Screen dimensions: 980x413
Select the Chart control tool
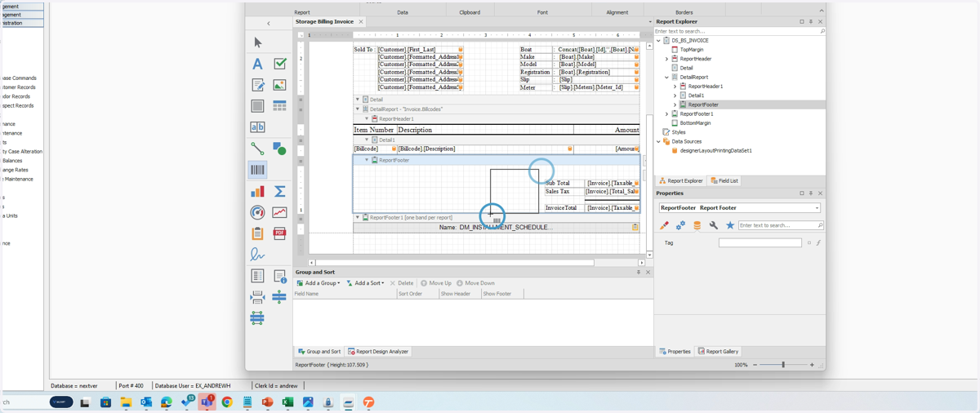(257, 191)
